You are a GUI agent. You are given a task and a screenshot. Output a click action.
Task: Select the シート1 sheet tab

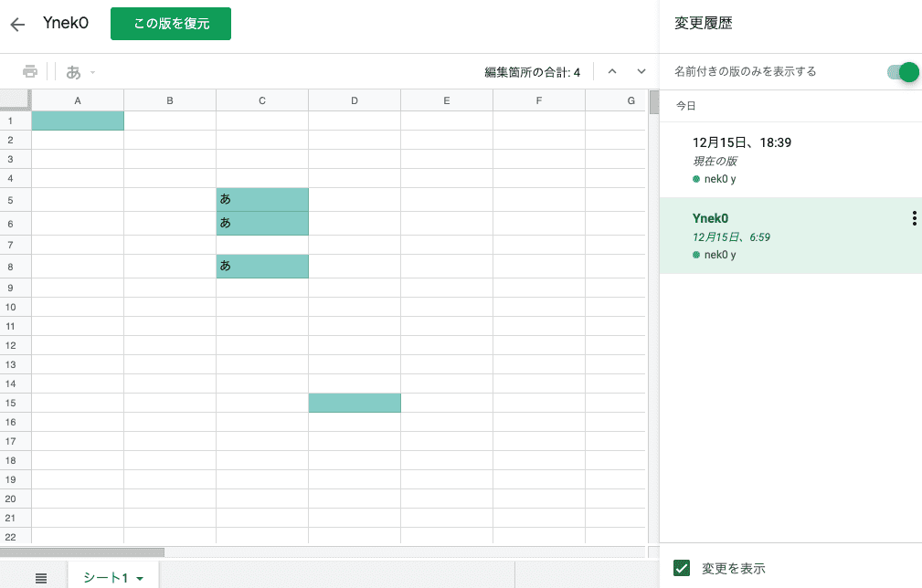point(105,578)
